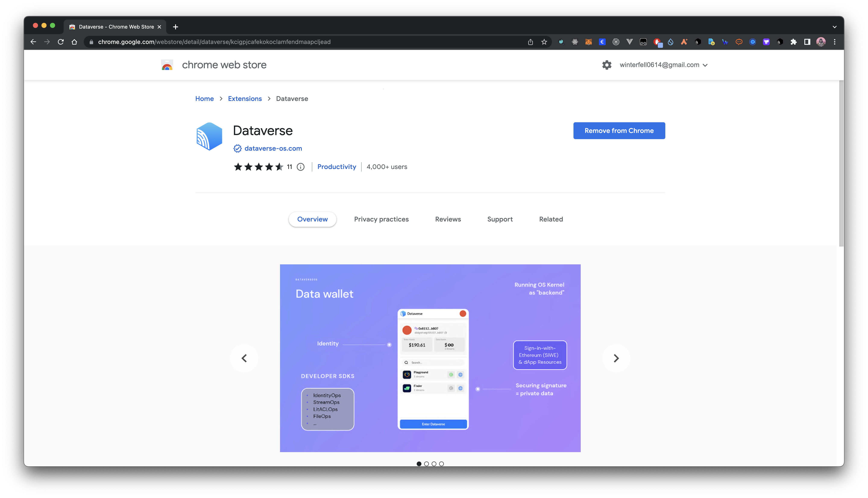The height and width of the screenshot is (498, 868).
Task: Click the Productivity category link
Action: pos(337,167)
